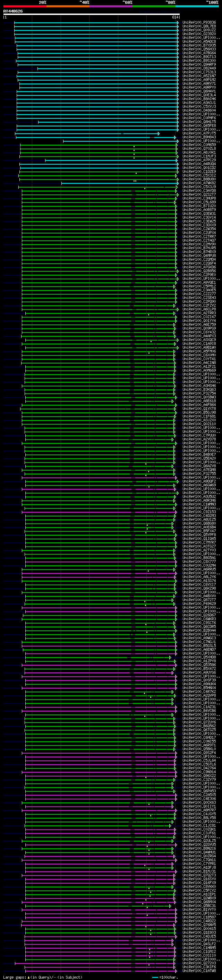
Task: Open hit UniRef100_Q09JZ2
Action: click(x=199, y=30)
